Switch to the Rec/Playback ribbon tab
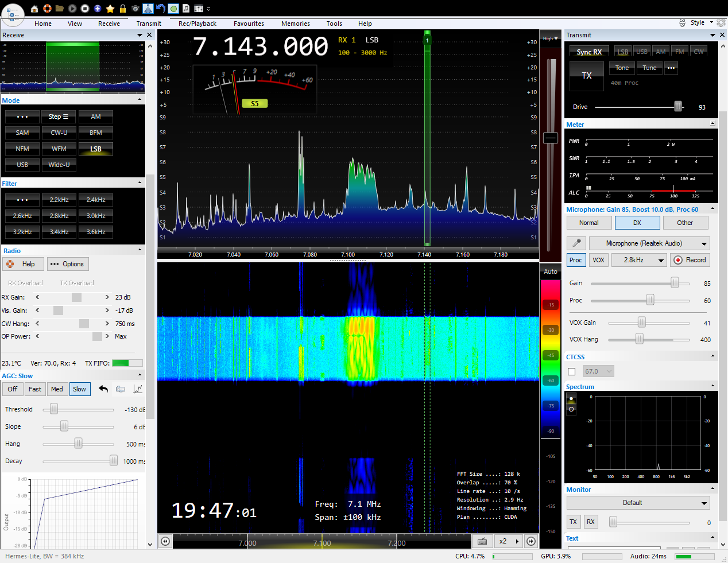 pyautogui.click(x=197, y=24)
